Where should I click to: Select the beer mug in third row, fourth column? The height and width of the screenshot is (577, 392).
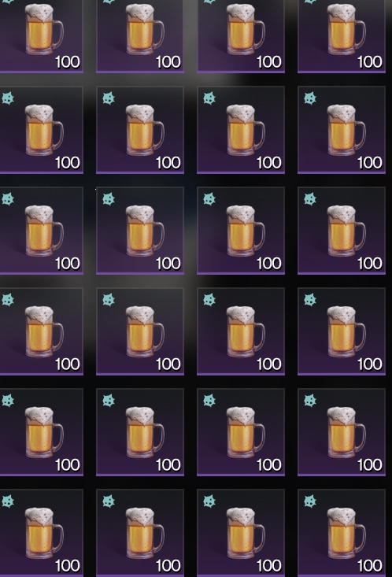pos(346,231)
